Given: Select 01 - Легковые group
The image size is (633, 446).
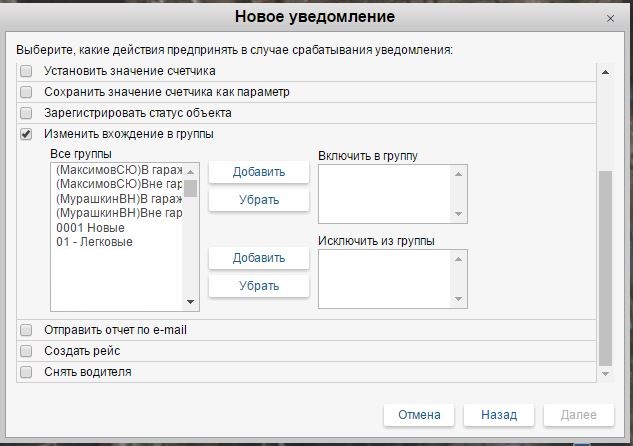Looking at the screenshot, I should pyautogui.click(x=95, y=241).
